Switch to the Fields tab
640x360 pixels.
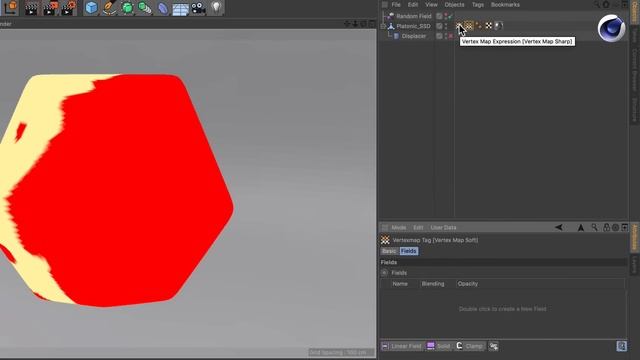[409, 251]
